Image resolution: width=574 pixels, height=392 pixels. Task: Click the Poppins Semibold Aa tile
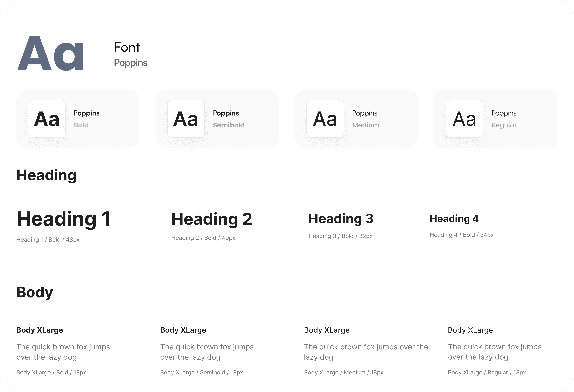pyautogui.click(x=186, y=119)
